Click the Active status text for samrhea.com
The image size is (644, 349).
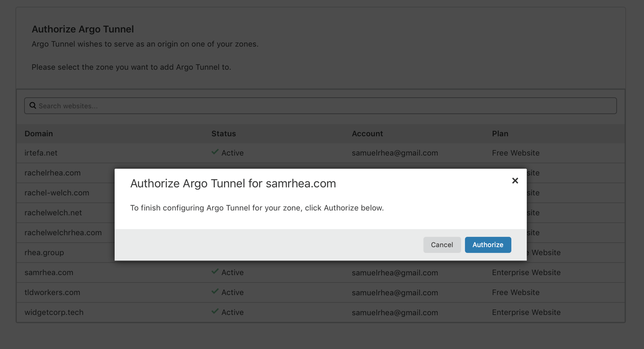point(232,273)
